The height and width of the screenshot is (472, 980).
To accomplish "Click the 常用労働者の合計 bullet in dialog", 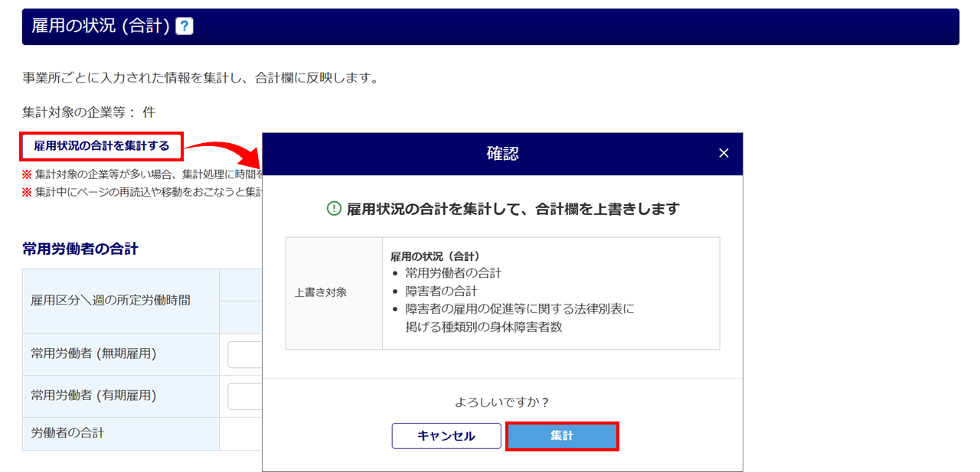I will tap(453, 272).
